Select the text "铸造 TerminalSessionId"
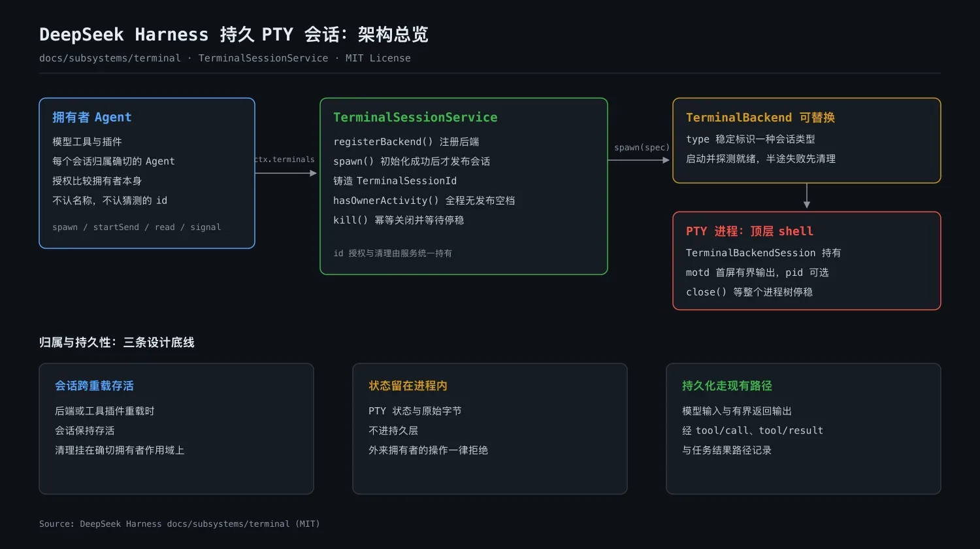The image size is (980, 549). tap(395, 181)
